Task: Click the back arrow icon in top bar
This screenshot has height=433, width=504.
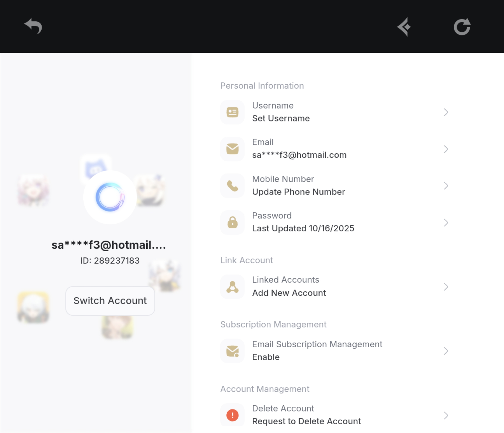Action: coord(33,26)
